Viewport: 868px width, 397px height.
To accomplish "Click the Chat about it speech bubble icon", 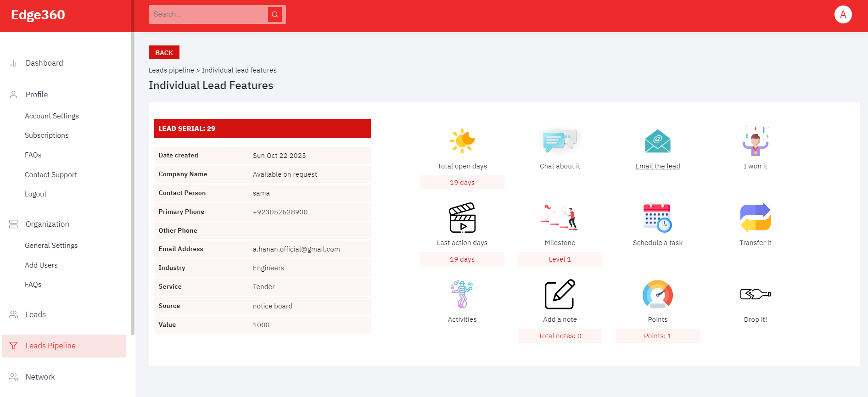I will [x=560, y=140].
